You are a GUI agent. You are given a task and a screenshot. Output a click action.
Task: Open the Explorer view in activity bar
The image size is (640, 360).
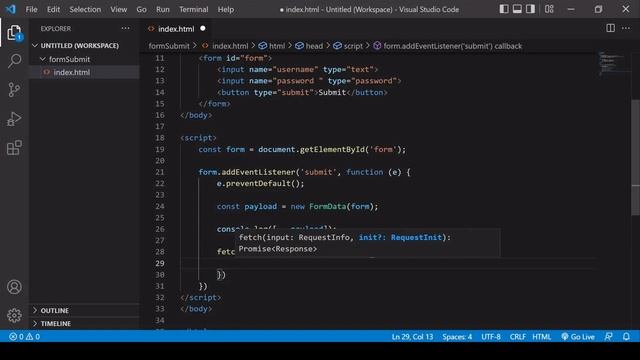(x=14, y=33)
